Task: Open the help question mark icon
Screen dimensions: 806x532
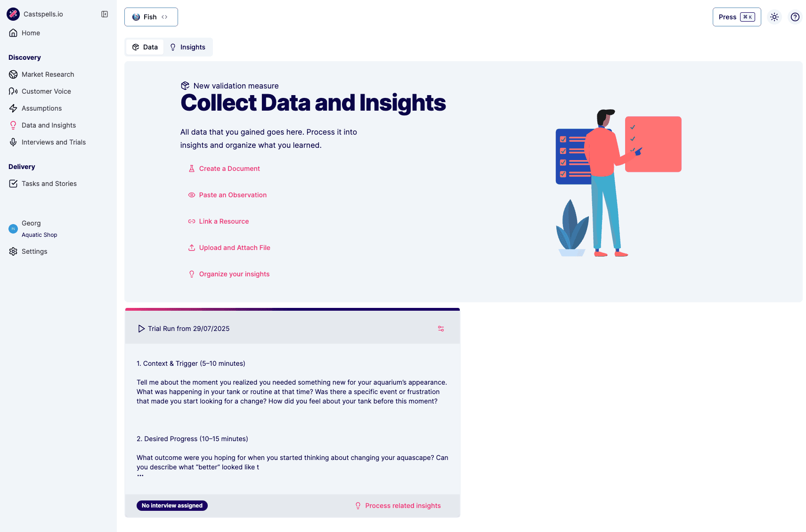Action: (x=795, y=17)
